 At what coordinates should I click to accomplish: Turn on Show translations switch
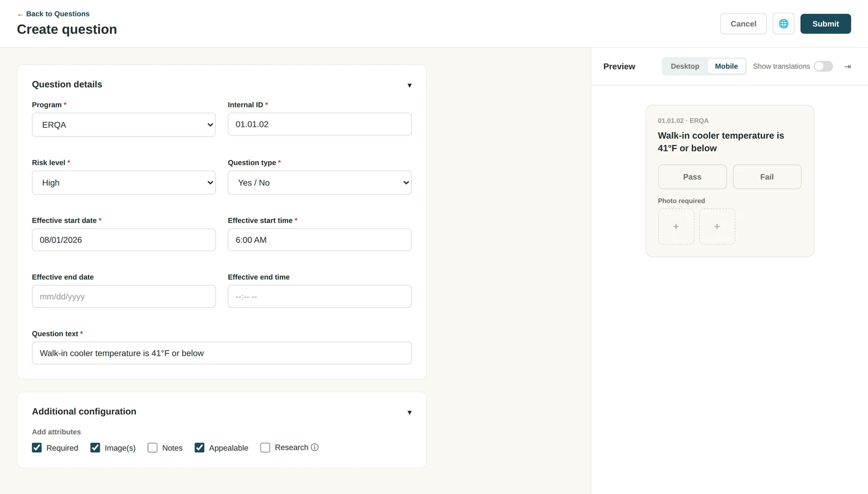coord(823,66)
